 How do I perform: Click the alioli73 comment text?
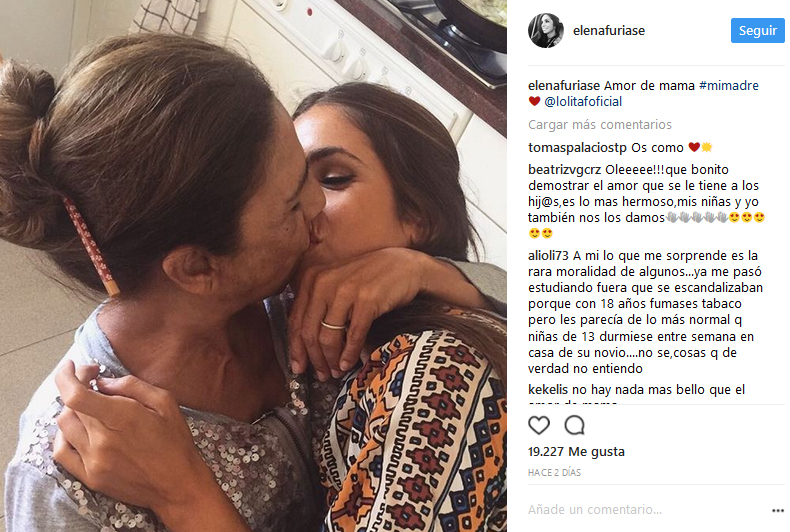click(645, 312)
